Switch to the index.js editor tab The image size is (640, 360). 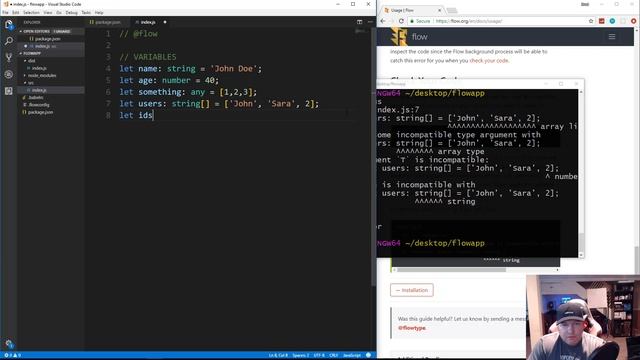[x=147, y=22]
